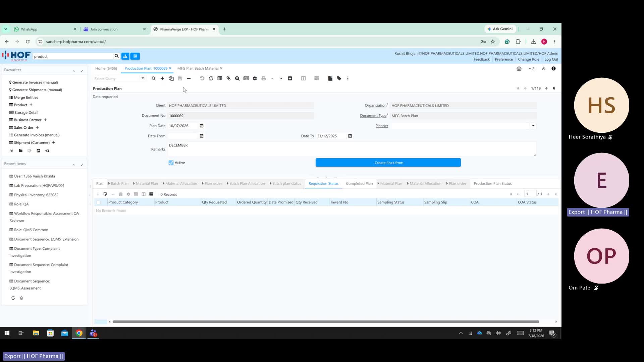
Task: Open the open-windows count dropdown
Action: click(531, 69)
